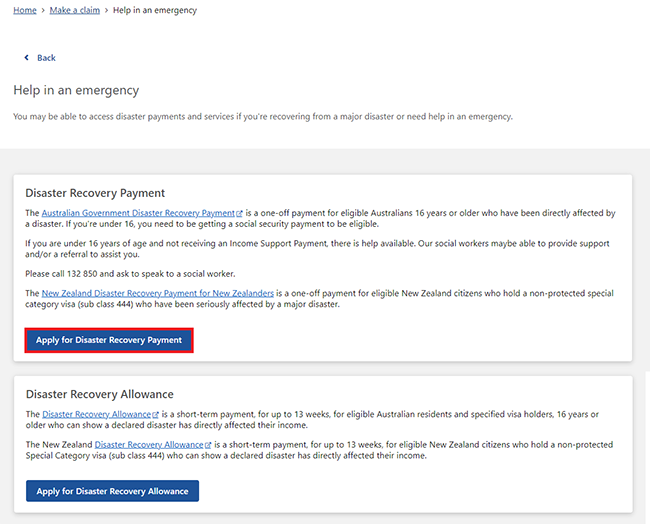Click the current 'Help in an emergency' breadcrumb text

click(155, 10)
